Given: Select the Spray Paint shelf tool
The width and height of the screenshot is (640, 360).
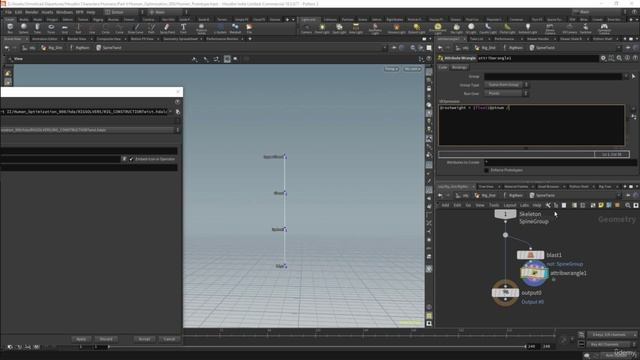Looking at the screenshot, I should pos(167,29).
